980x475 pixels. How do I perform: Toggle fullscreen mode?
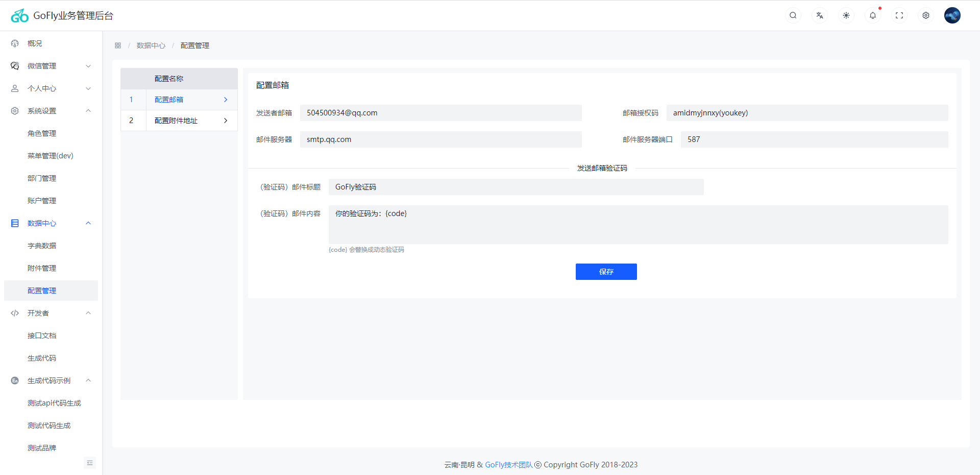[899, 15]
